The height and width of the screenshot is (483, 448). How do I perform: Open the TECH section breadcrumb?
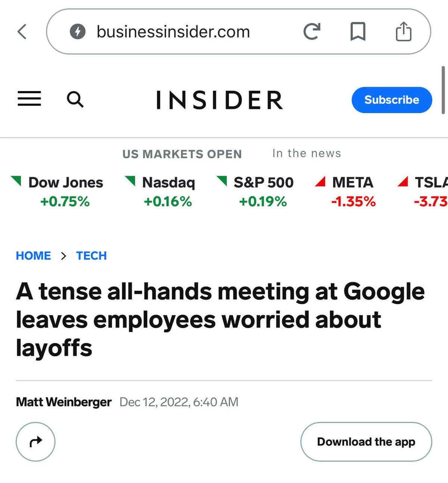(91, 256)
